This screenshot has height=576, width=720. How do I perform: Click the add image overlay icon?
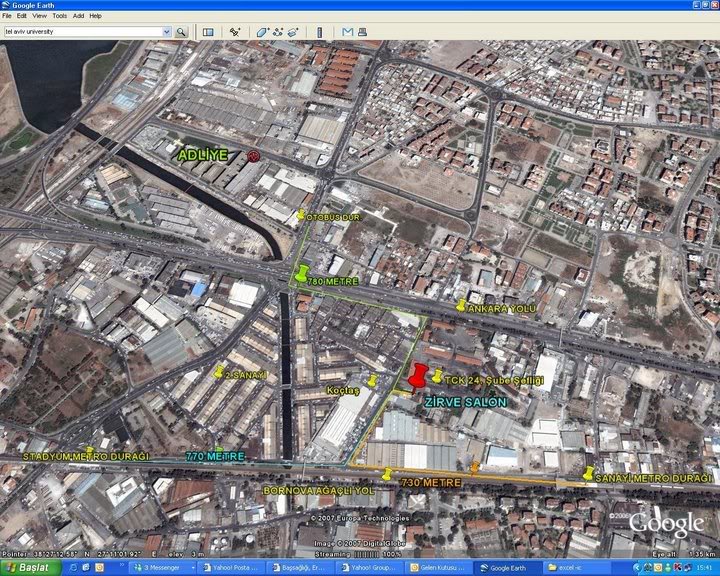click(294, 32)
